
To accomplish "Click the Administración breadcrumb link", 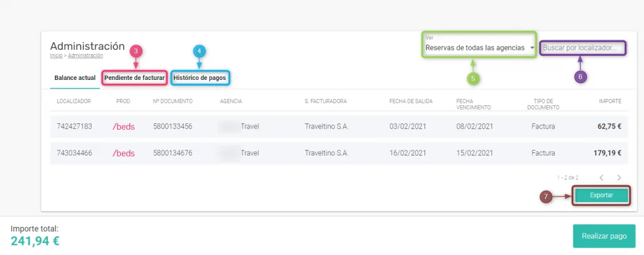I will coord(85,55).
